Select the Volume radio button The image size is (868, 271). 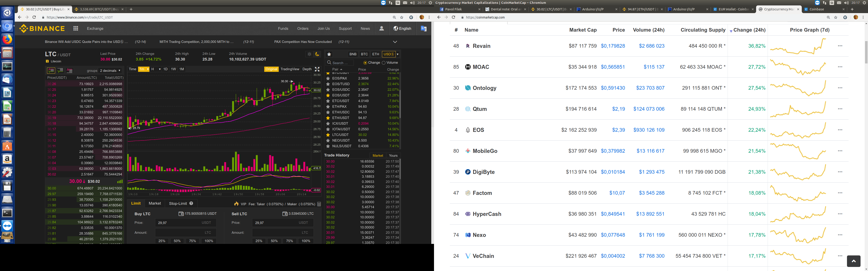[383, 63]
